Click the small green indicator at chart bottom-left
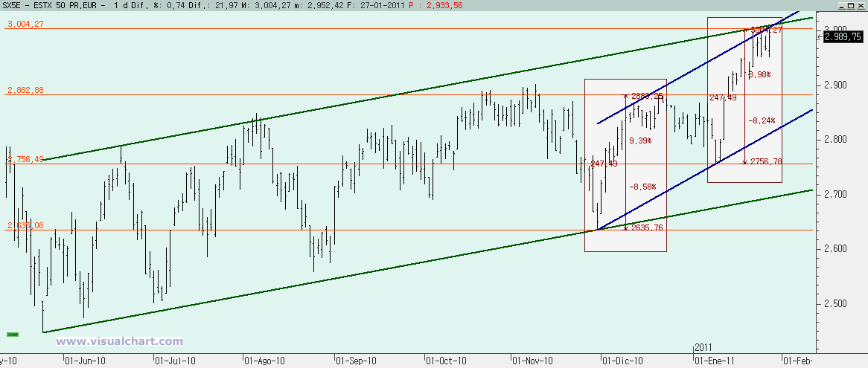The height and width of the screenshot is (368, 868). 12,335
